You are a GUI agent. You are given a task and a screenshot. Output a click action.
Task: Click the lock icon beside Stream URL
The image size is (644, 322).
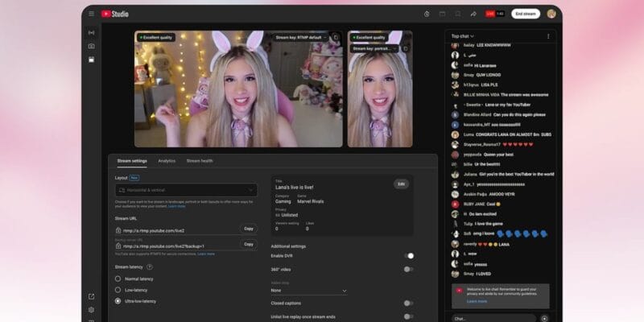pos(118,230)
